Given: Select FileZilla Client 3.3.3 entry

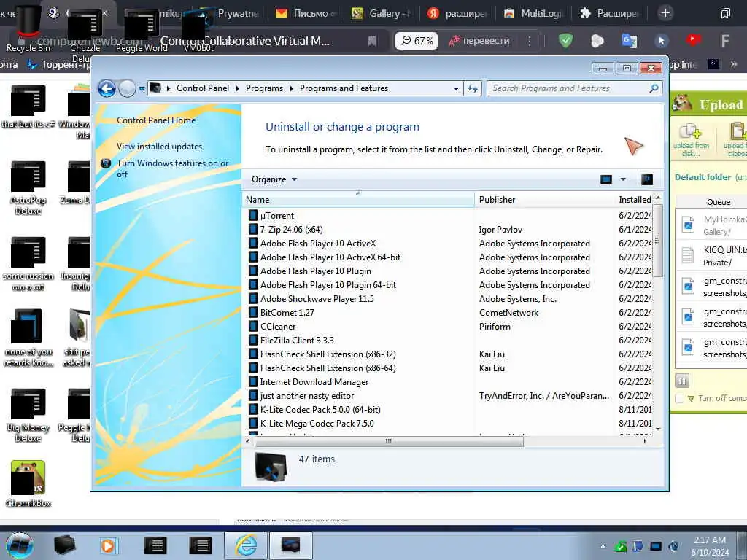Looking at the screenshot, I should pyautogui.click(x=297, y=340).
